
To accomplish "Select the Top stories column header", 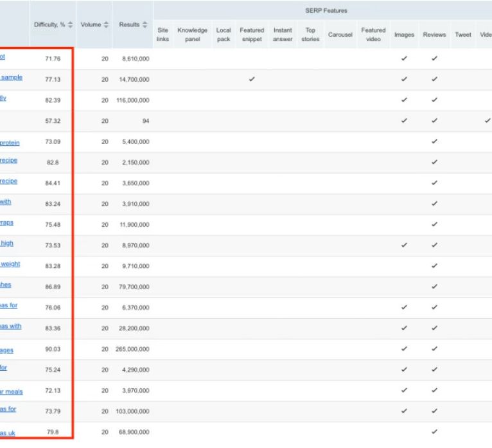I will point(310,35).
